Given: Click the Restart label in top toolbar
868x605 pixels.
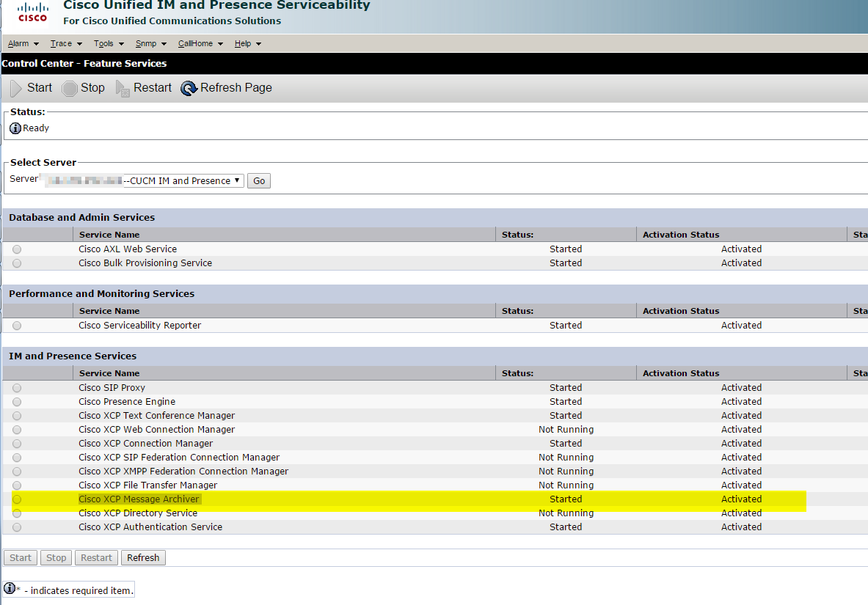Looking at the screenshot, I should tap(152, 88).
